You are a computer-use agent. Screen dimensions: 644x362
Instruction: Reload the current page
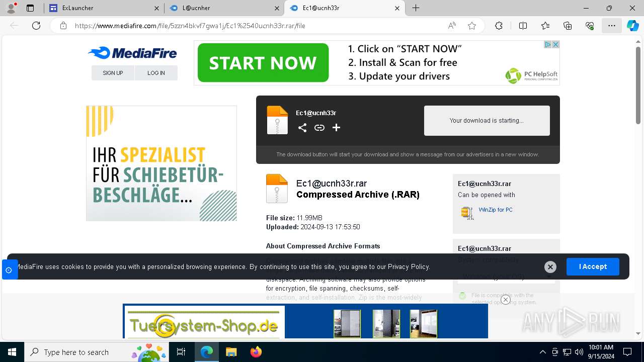pos(36,26)
